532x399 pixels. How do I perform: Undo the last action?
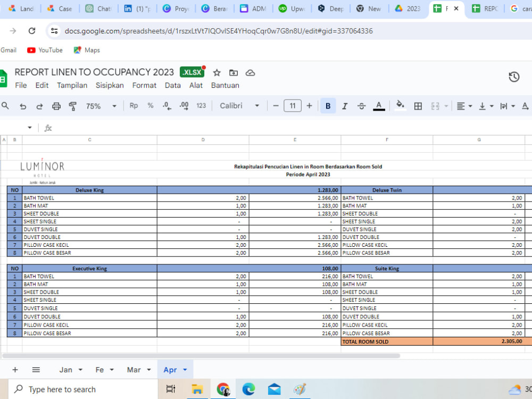pos(23,106)
